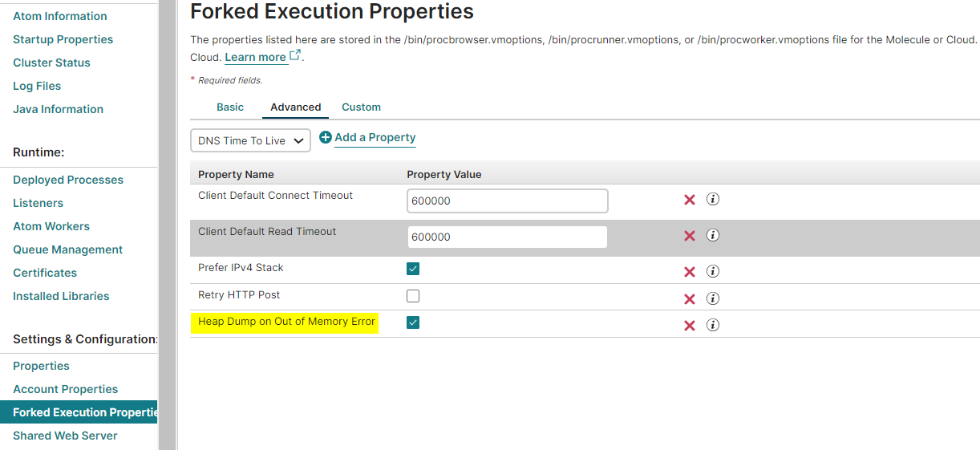Delete the Heap Dump on Out of Memory property
The height and width of the screenshot is (450, 980).
pyautogui.click(x=689, y=326)
